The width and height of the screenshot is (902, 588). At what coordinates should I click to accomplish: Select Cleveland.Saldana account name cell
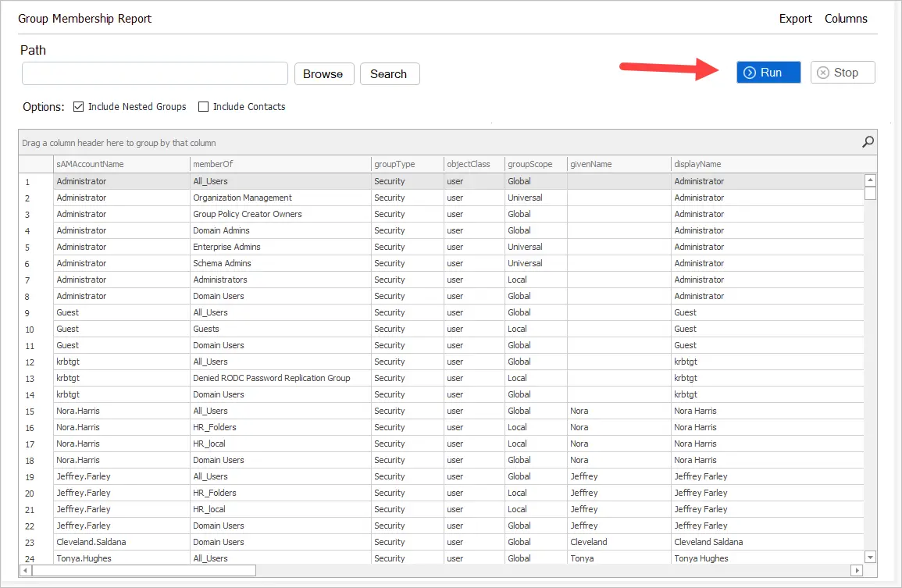(121, 542)
